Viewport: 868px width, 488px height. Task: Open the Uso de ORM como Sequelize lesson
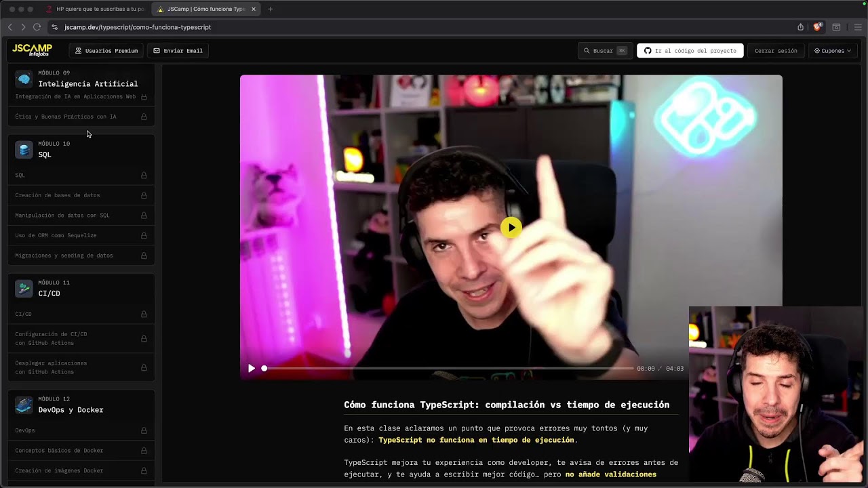point(81,235)
